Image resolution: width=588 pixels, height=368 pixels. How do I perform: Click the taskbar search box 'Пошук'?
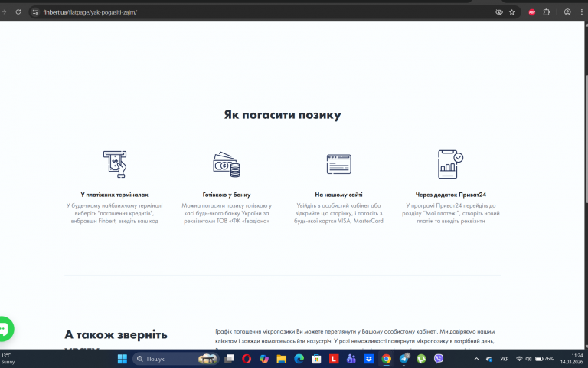point(176,359)
